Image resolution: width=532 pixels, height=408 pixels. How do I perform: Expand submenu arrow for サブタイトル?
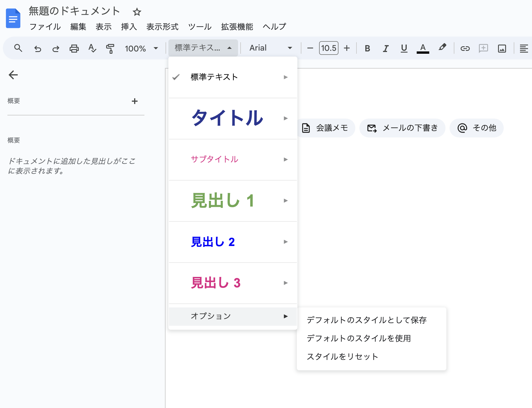point(286,159)
